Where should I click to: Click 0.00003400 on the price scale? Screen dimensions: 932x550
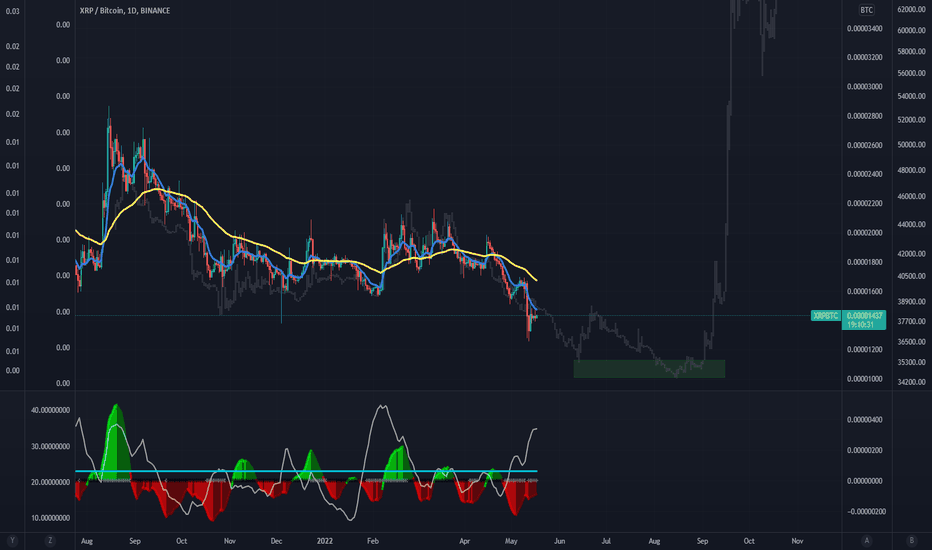click(864, 29)
